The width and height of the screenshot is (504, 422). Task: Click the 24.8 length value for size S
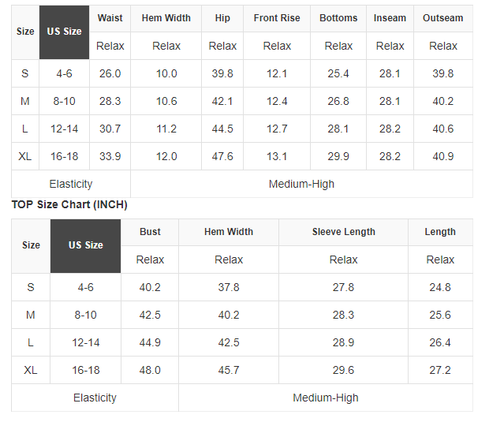pos(440,287)
